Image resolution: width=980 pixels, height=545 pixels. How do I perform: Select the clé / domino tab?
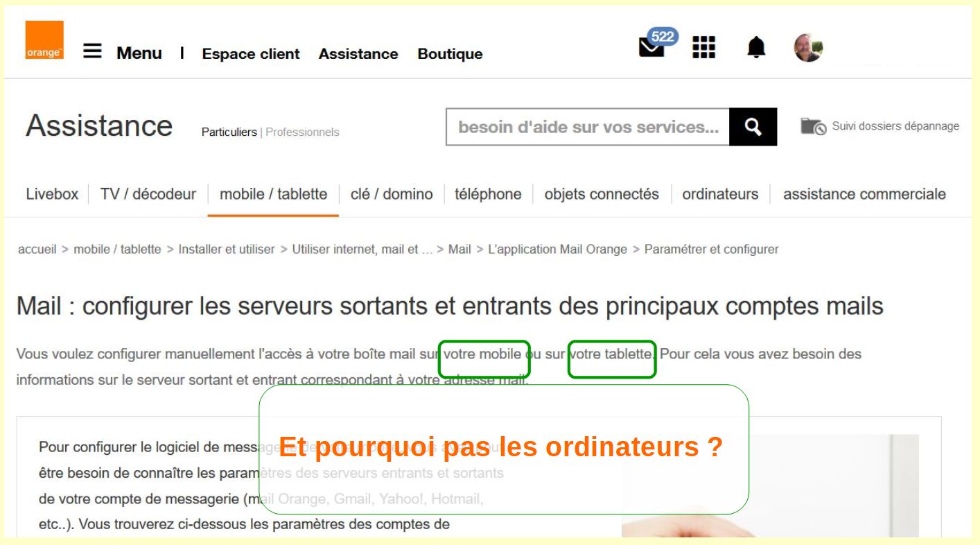coord(392,194)
